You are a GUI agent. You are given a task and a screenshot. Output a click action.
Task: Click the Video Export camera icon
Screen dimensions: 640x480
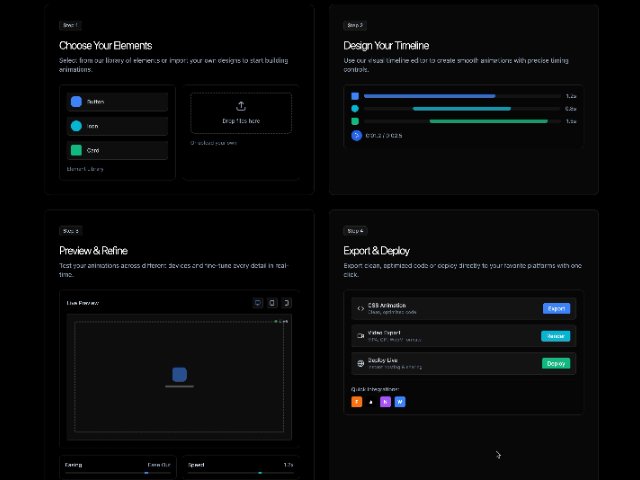360,336
